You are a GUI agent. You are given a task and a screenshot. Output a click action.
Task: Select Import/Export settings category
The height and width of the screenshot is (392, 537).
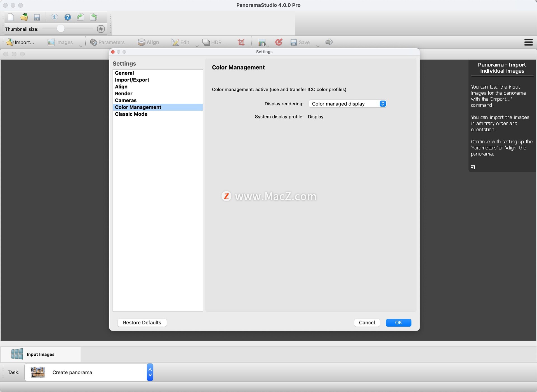(x=158, y=80)
